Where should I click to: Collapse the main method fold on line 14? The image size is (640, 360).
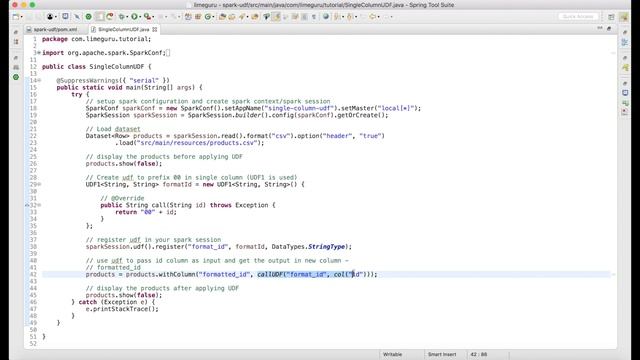[x=40, y=80]
